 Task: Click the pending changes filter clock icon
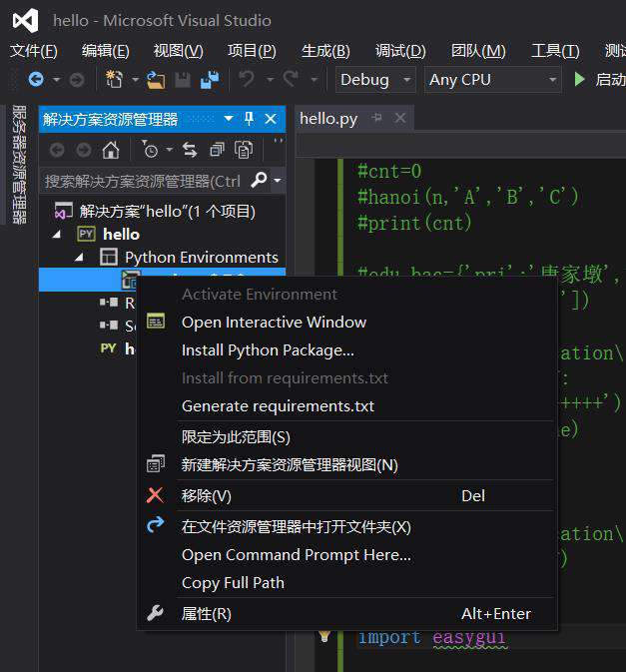pyautogui.click(x=150, y=150)
